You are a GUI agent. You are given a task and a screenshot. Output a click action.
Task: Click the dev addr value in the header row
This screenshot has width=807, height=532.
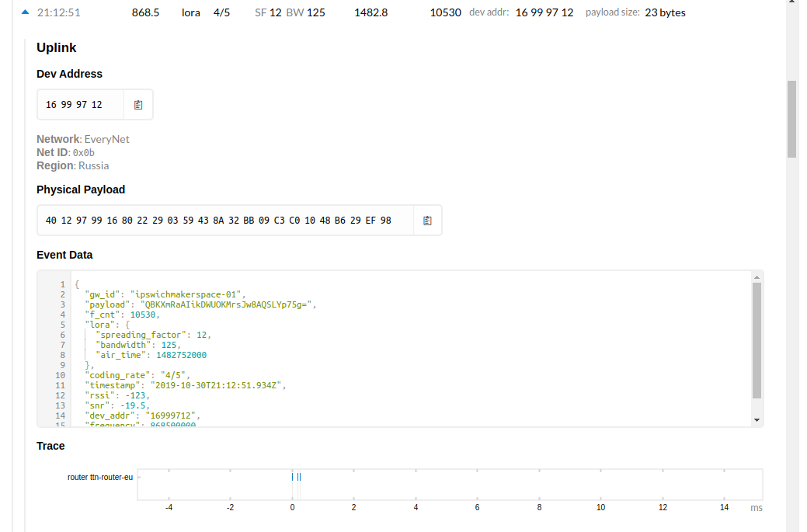click(544, 13)
